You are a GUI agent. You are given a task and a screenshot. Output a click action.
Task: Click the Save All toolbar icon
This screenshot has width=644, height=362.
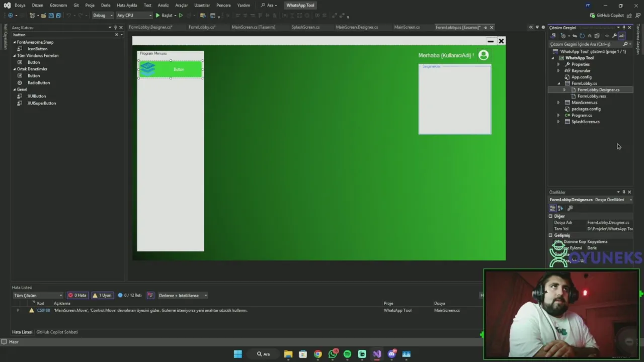tap(58, 16)
